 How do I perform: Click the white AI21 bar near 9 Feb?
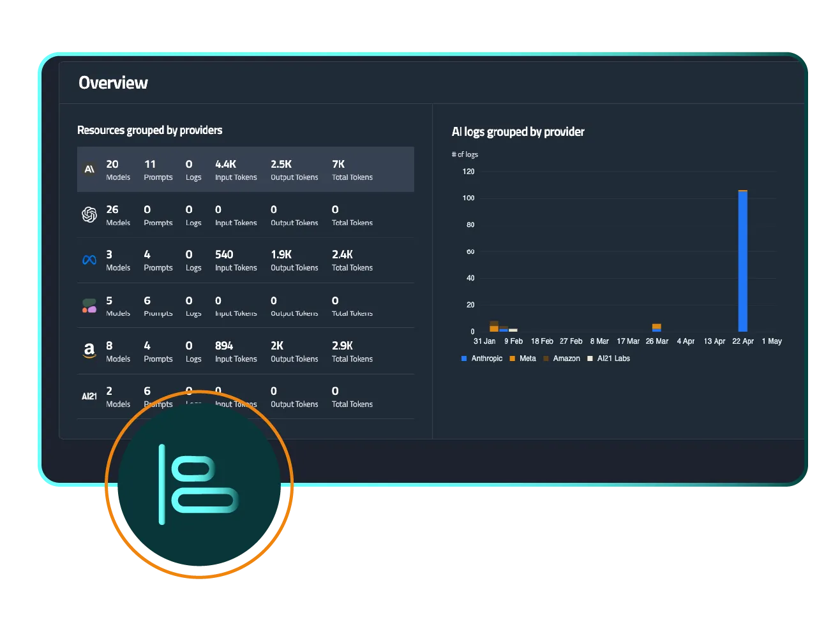coord(513,330)
